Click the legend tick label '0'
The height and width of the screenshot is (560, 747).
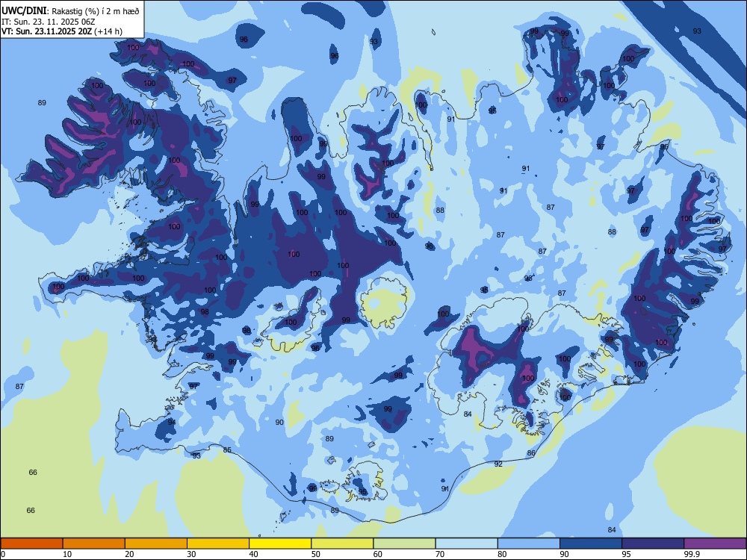[x=3, y=554]
